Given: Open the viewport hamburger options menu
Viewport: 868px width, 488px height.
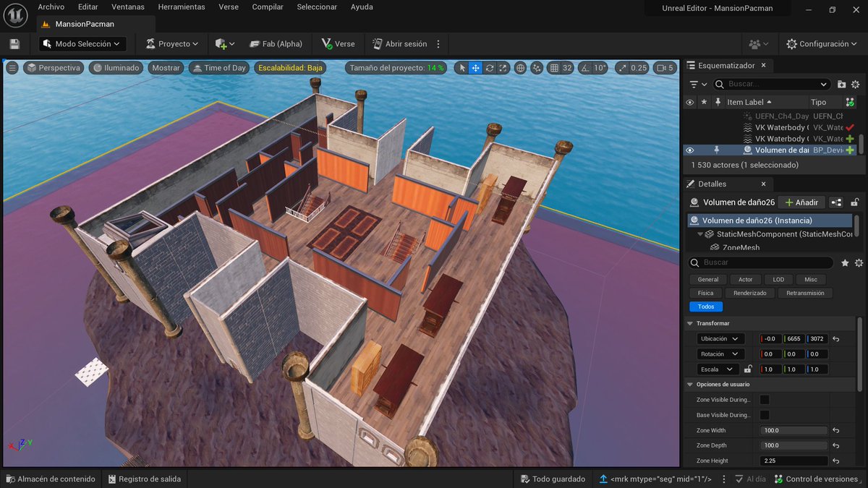Looking at the screenshot, I should click(x=12, y=68).
